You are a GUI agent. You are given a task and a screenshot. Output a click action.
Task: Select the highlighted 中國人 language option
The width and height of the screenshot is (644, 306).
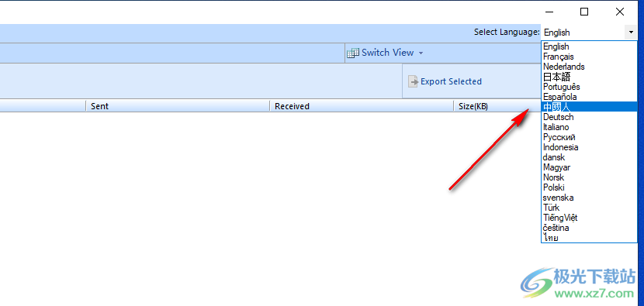pyautogui.click(x=589, y=107)
